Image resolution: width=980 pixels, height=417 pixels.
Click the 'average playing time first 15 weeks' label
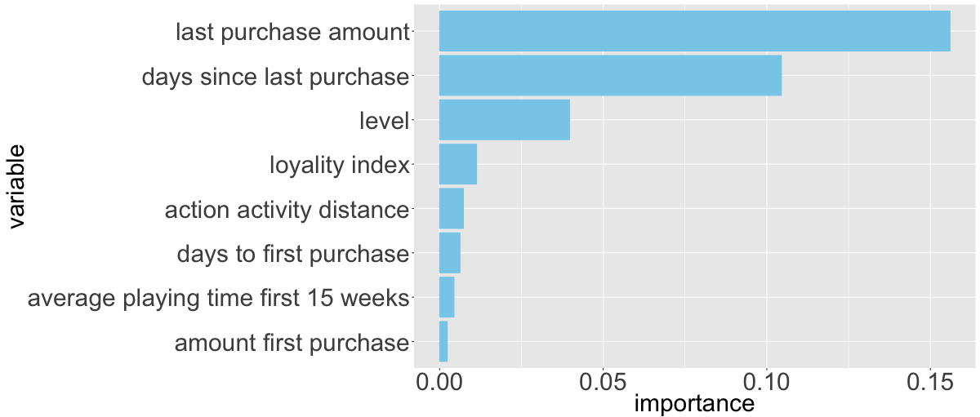[217, 298]
